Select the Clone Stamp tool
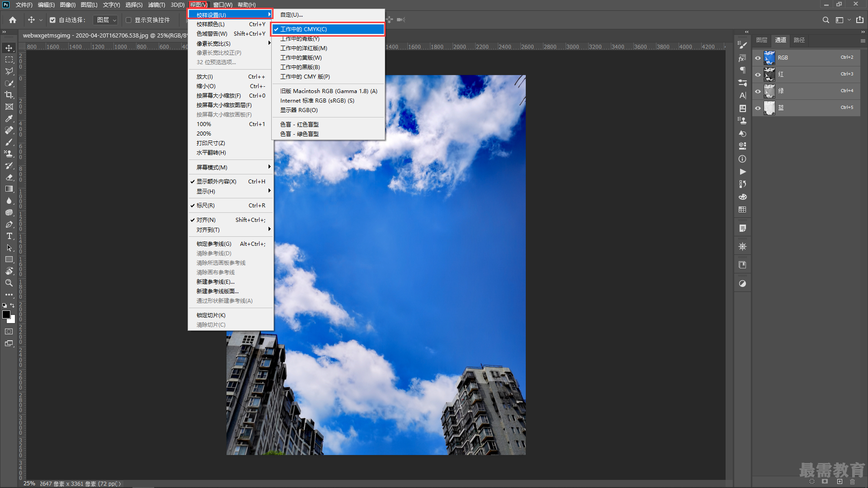 click(9, 154)
